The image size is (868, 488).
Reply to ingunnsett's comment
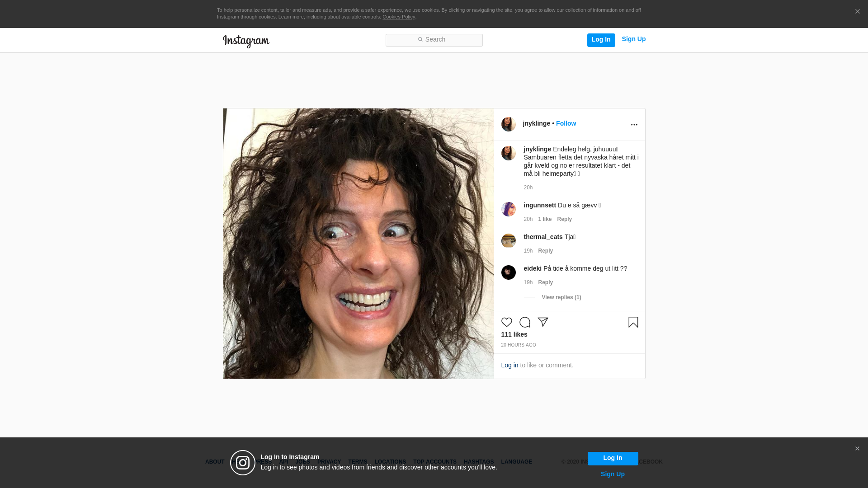(564, 219)
